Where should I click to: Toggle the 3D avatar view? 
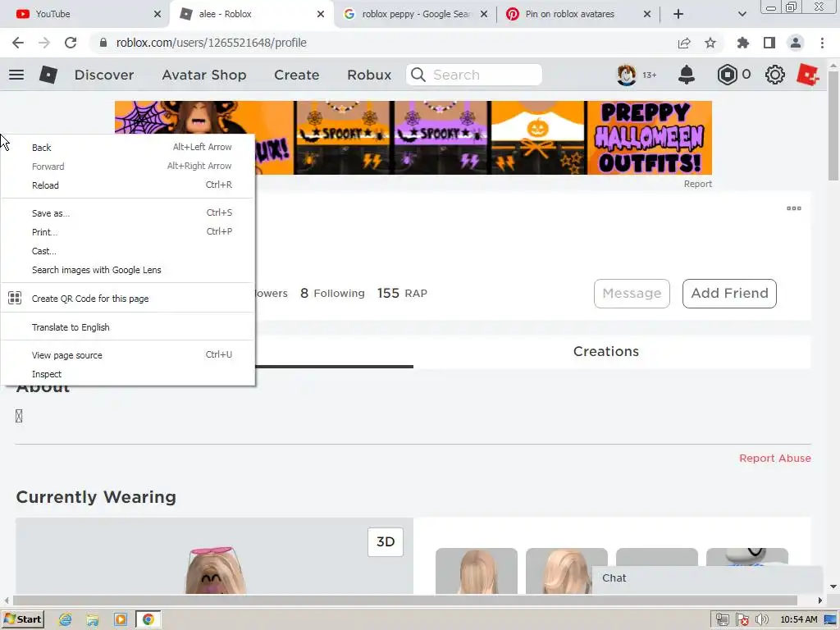coord(386,541)
